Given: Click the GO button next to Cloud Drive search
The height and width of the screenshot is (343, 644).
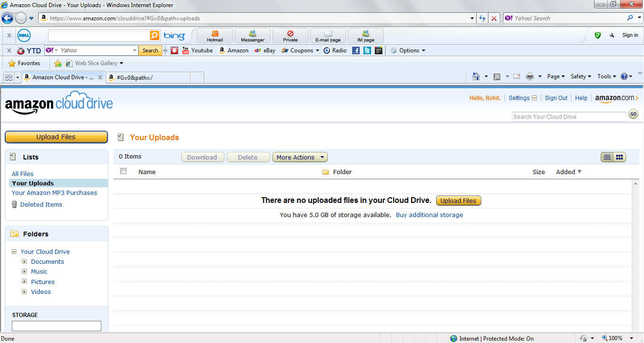Looking at the screenshot, I should tap(633, 114).
